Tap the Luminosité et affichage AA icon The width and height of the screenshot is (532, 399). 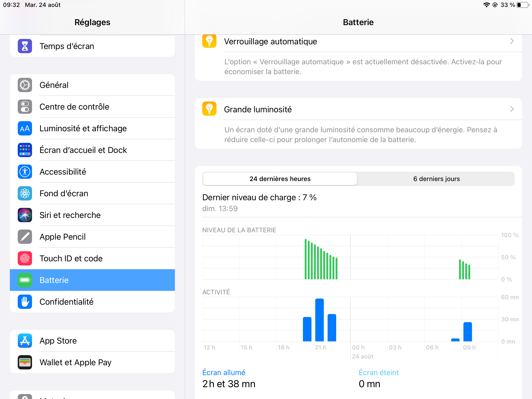click(25, 128)
